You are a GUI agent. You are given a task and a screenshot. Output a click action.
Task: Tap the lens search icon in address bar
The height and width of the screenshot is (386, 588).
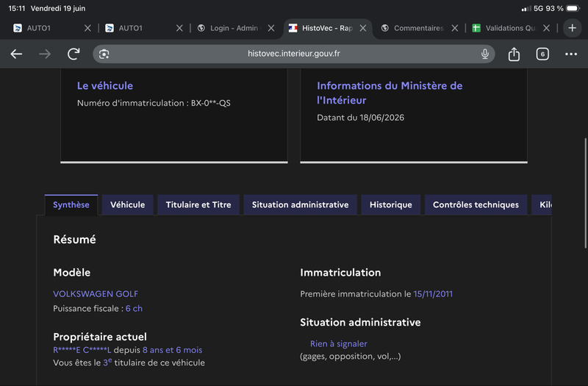(x=104, y=54)
